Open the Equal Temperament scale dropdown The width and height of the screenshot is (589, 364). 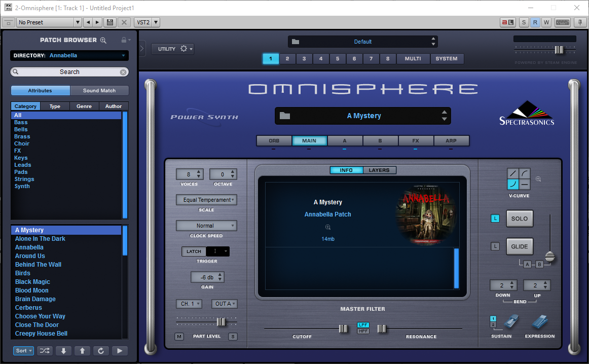[206, 200]
